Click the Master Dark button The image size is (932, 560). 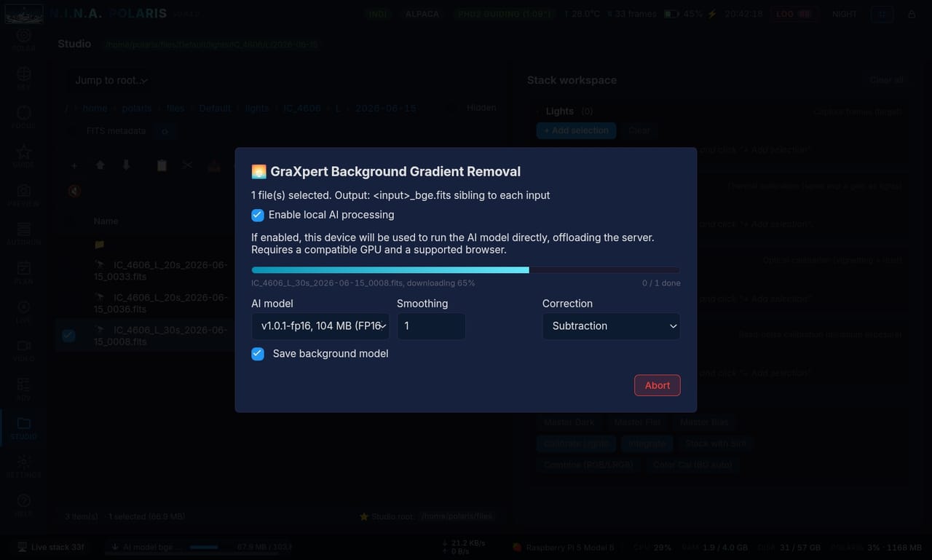click(569, 422)
